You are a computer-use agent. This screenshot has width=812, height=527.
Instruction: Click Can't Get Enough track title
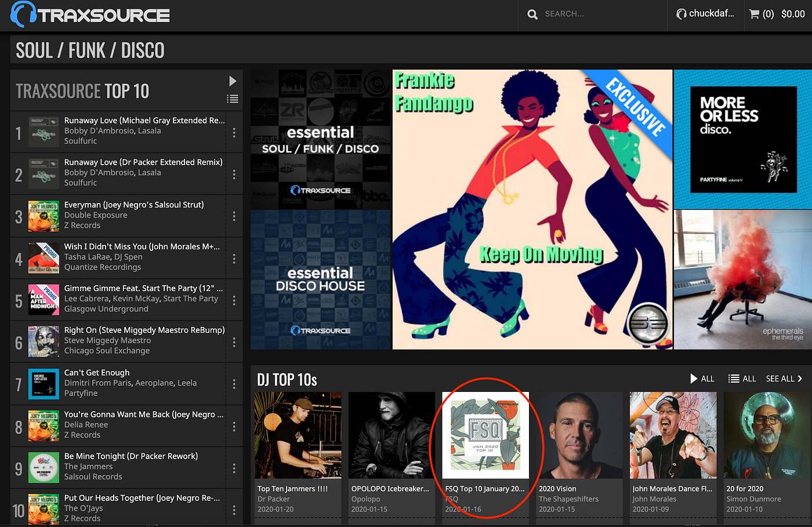pyautogui.click(x=97, y=372)
